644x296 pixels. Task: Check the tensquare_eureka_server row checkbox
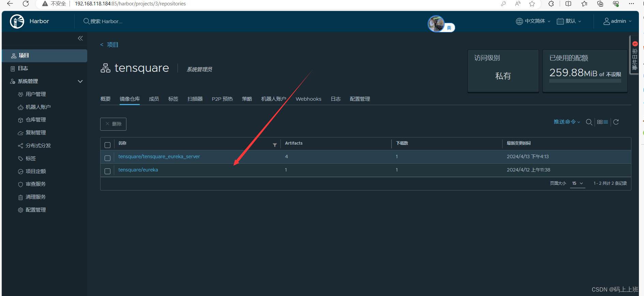pyautogui.click(x=108, y=158)
